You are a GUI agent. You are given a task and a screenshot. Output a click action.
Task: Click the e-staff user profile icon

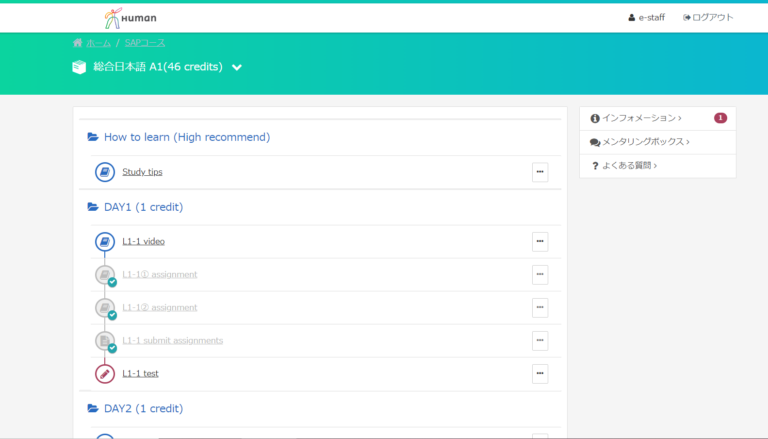coord(631,18)
